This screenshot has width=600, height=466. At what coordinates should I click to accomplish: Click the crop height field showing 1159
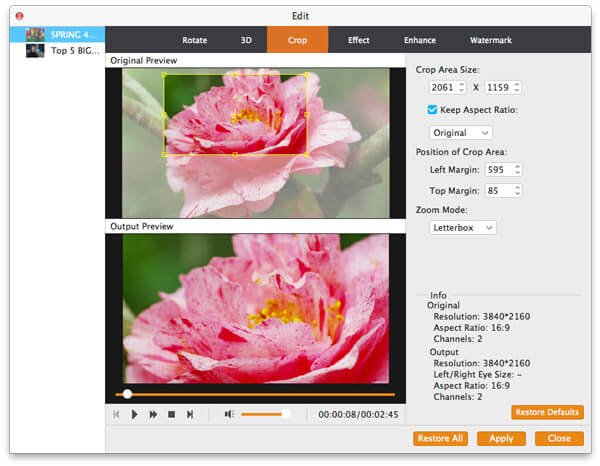(x=499, y=87)
